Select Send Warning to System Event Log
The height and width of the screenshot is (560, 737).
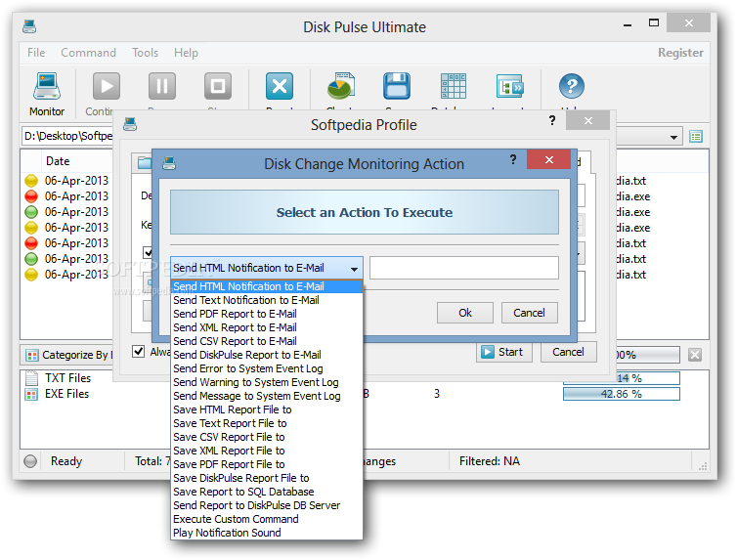click(x=267, y=382)
